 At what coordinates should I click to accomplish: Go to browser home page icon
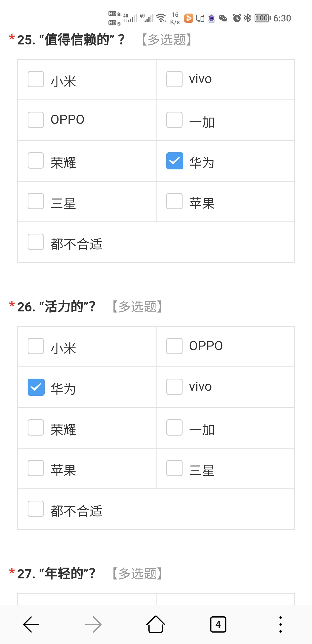click(x=156, y=624)
